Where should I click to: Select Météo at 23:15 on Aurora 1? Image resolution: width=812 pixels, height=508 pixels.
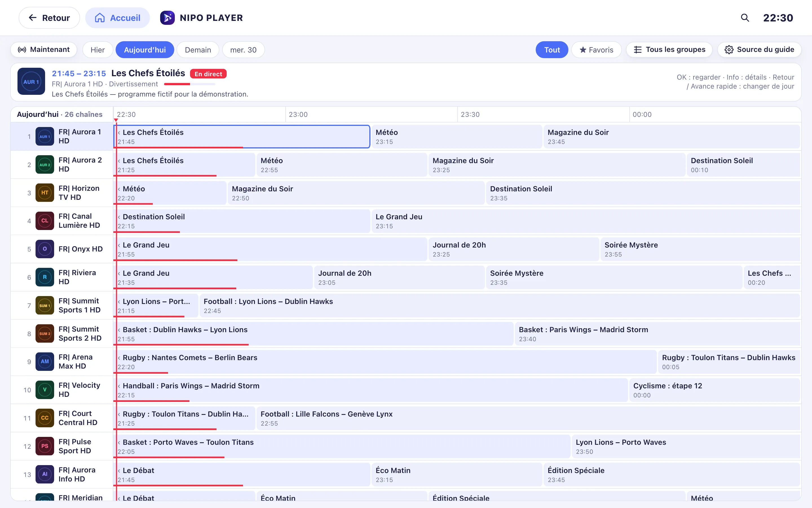[457, 137]
